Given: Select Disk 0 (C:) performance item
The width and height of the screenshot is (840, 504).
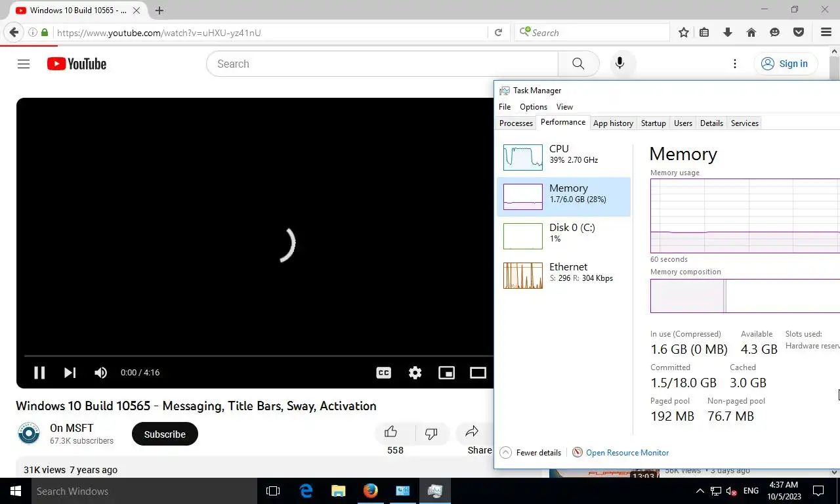Looking at the screenshot, I should point(564,236).
